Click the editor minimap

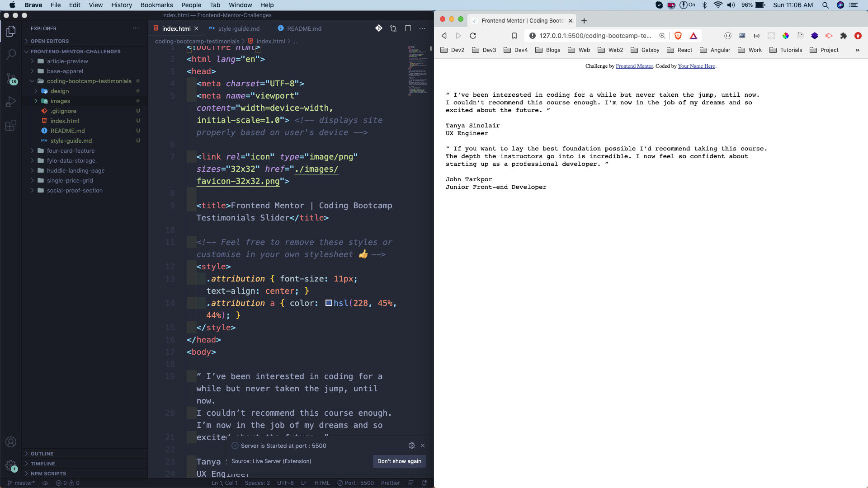pyautogui.click(x=417, y=70)
